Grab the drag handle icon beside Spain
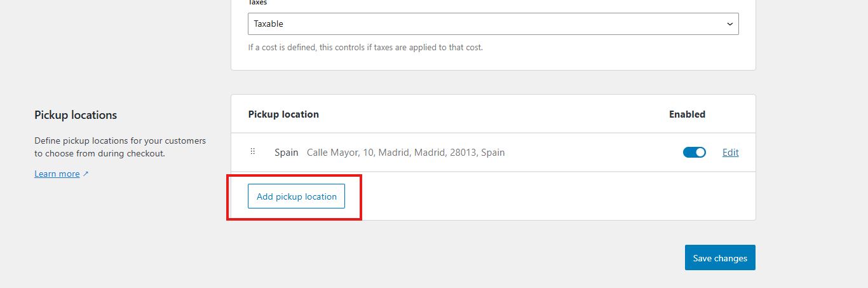868x288 pixels. [x=253, y=152]
